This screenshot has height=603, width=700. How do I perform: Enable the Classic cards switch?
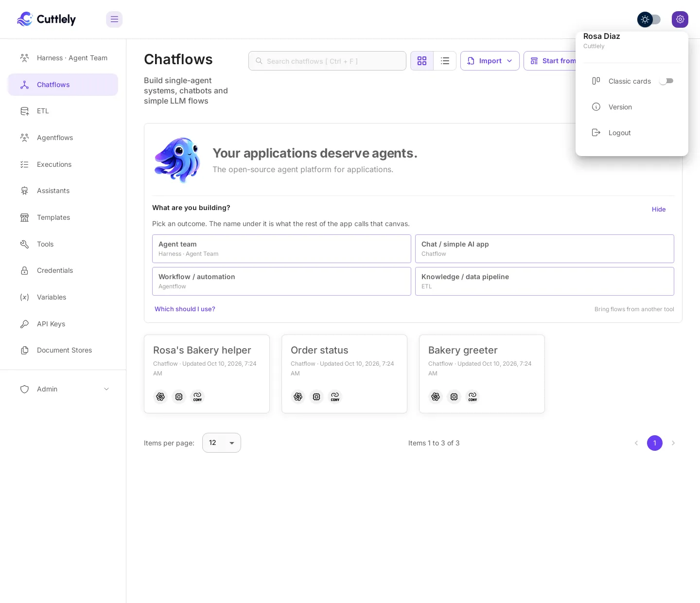pyautogui.click(x=666, y=81)
